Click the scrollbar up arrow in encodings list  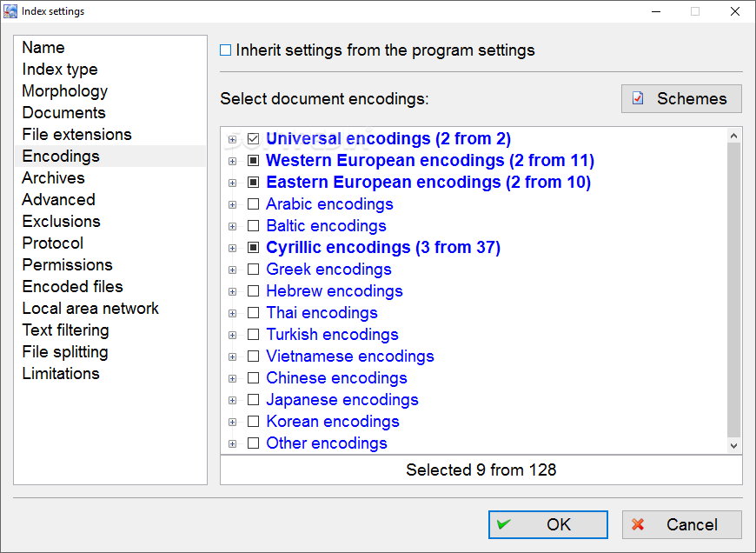click(733, 136)
